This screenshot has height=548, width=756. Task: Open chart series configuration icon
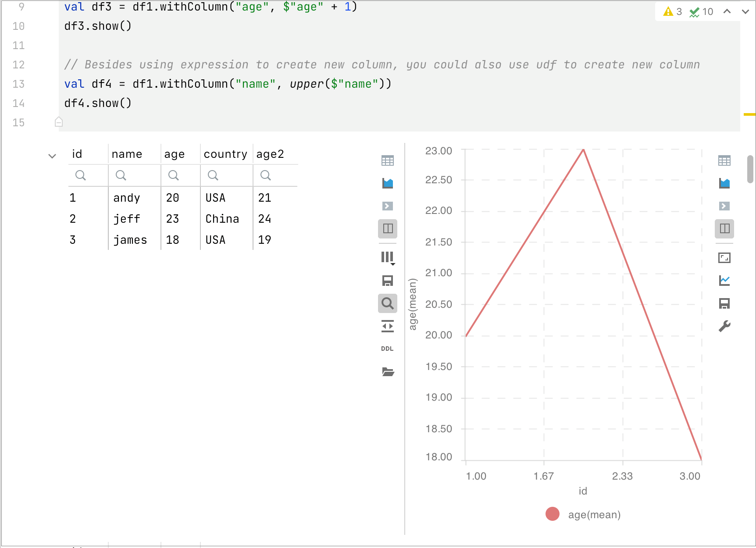(x=724, y=281)
